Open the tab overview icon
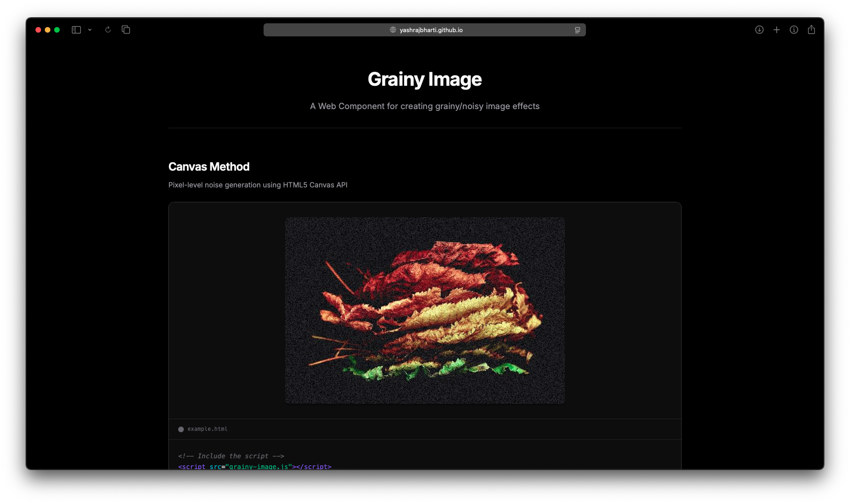Screen dimensions: 850x504 [x=126, y=30]
